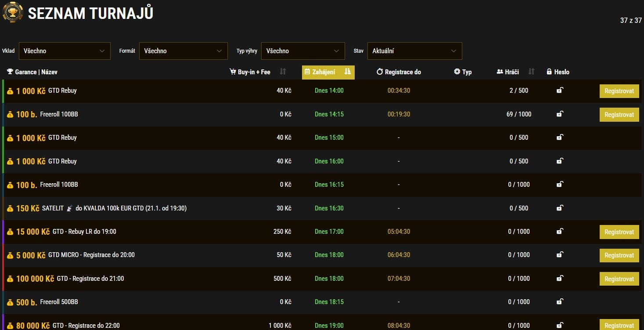Click the stopwatch icon beside Registrace do
The height and width of the screenshot is (330, 644).
pos(379,72)
